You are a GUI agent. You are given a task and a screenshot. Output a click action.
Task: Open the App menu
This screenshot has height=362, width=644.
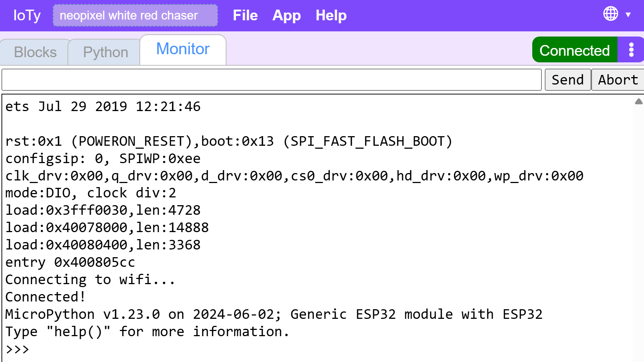287,15
